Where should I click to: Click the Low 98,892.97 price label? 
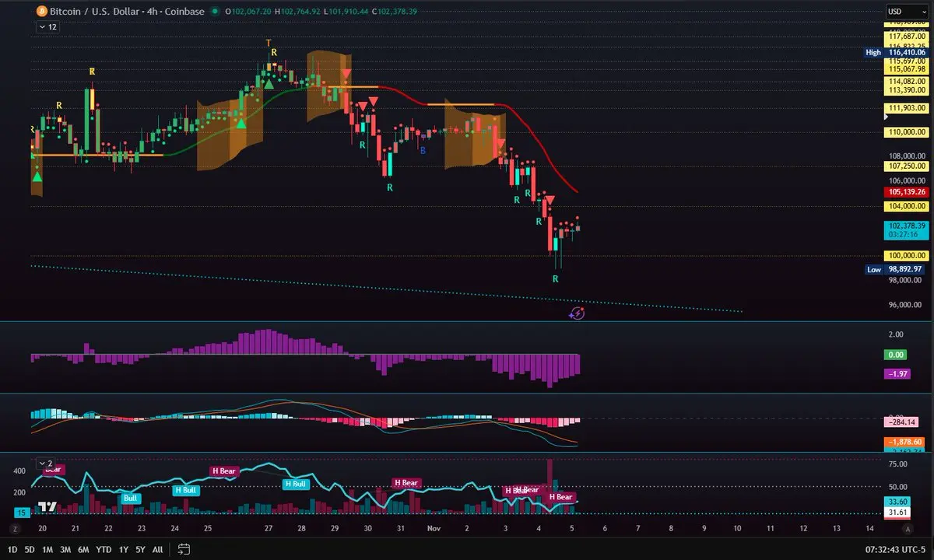pyautogui.click(x=897, y=269)
